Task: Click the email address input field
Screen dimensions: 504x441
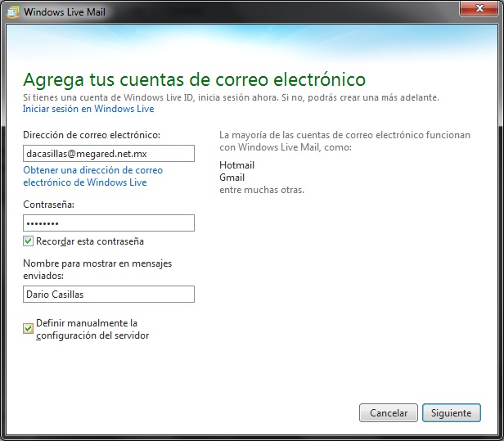Action: point(109,153)
